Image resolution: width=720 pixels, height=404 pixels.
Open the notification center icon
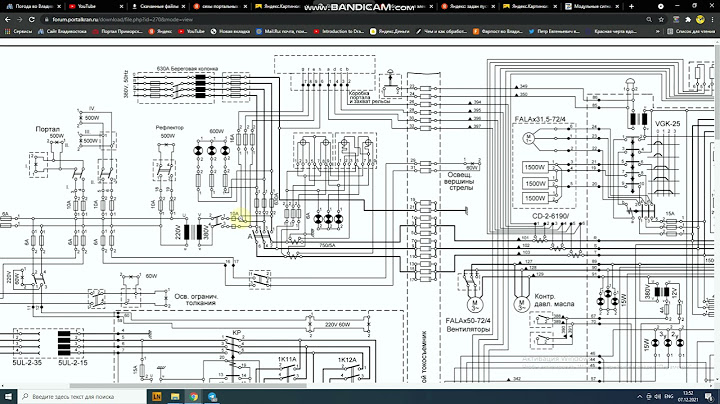coord(709,396)
